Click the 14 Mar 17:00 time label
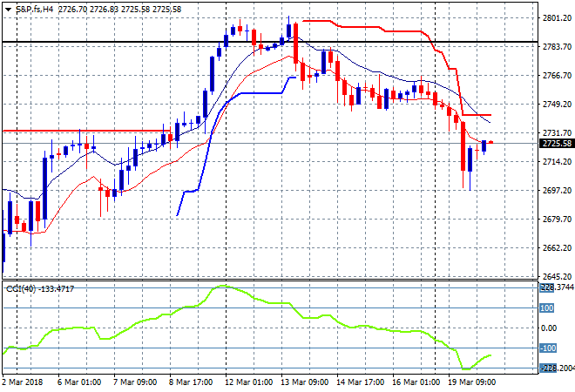This screenshot has height=392, width=575. [x=360, y=382]
